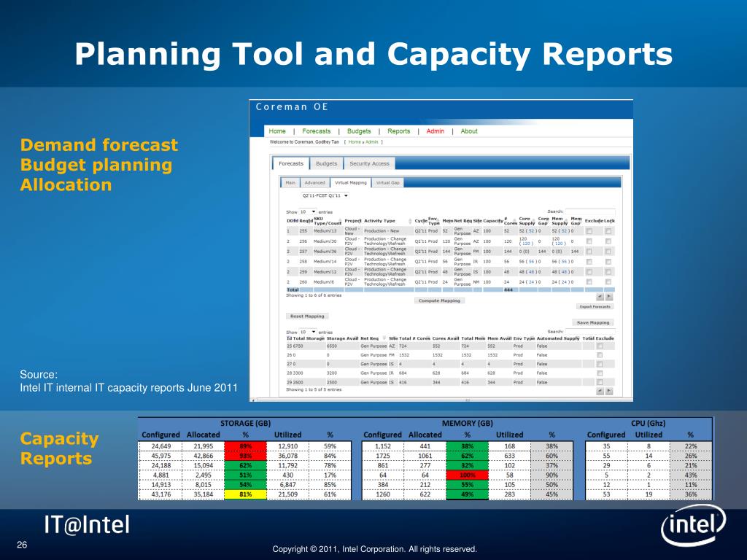Switch to the Security Access tab
747x560 pixels.
tap(369, 163)
